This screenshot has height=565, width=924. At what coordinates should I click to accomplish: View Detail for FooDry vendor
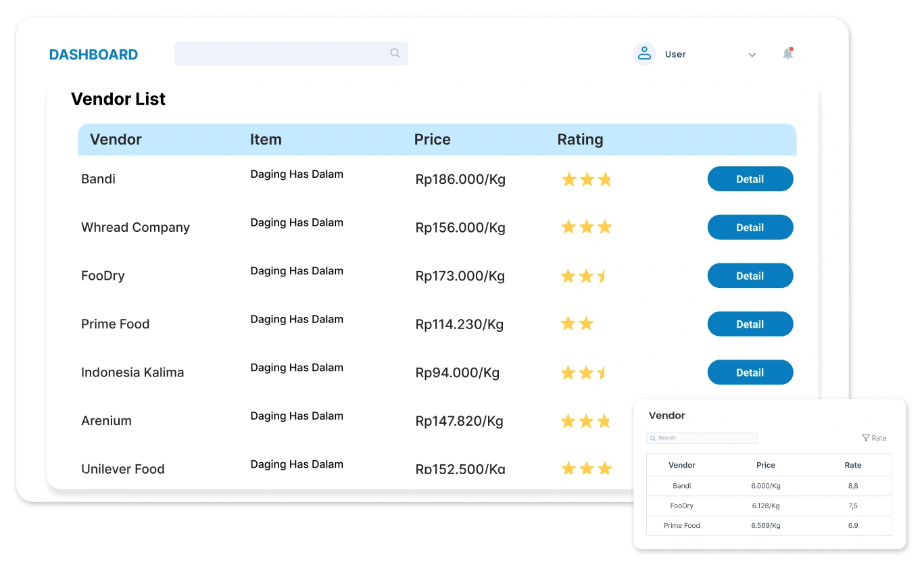[750, 276]
